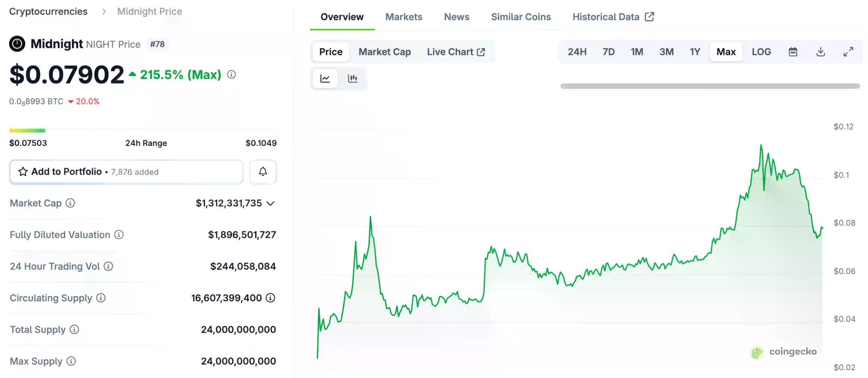Viewport: 868px width, 378px height.
Task: Switch to the candlestick chart icon
Action: click(x=353, y=78)
